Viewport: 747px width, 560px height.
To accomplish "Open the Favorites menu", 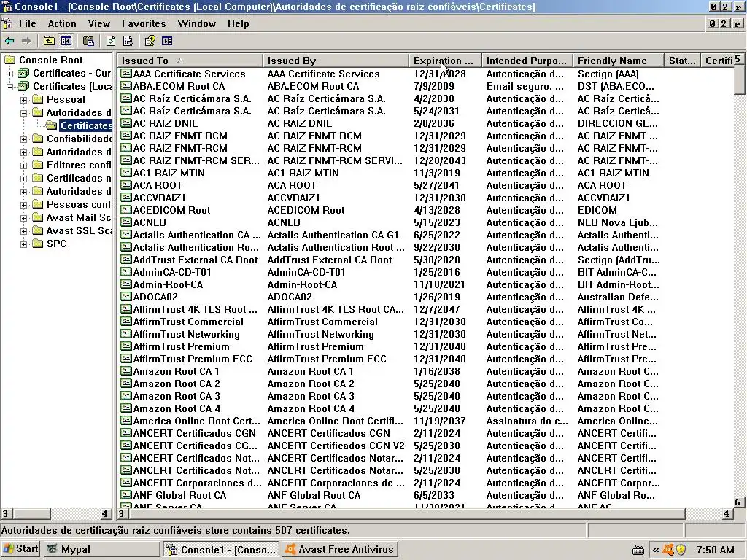I will click(144, 23).
